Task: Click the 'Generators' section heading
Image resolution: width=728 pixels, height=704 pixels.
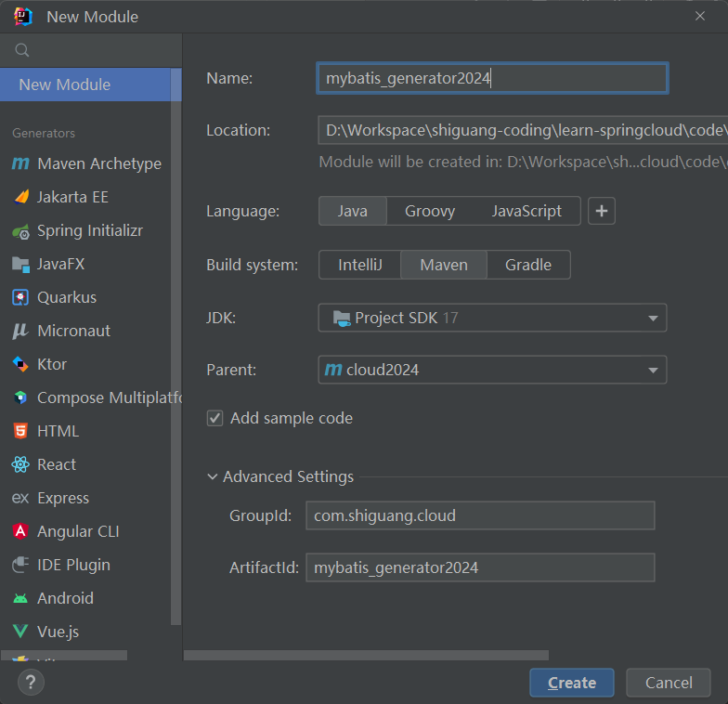Action: (x=43, y=134)
